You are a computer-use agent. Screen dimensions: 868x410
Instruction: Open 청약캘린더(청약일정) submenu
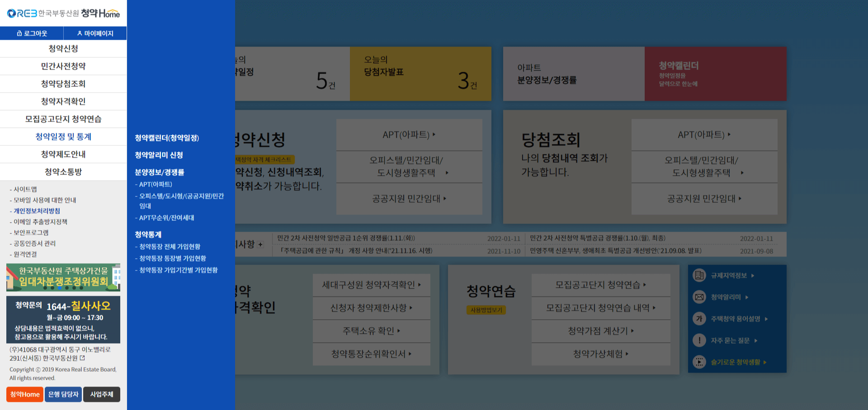click(x=167, y=138)
